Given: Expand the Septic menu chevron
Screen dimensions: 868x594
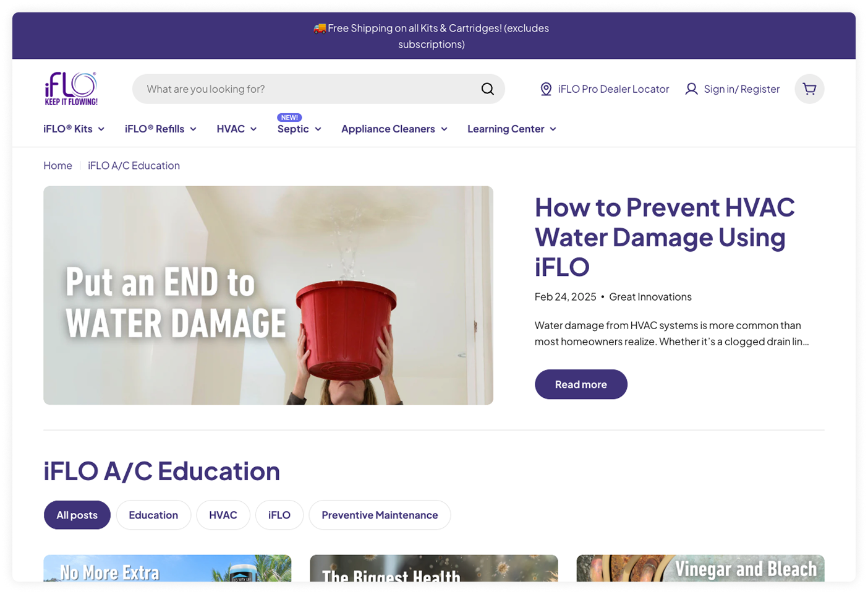Looking at the screenshot, I should [x=318, y=129].
